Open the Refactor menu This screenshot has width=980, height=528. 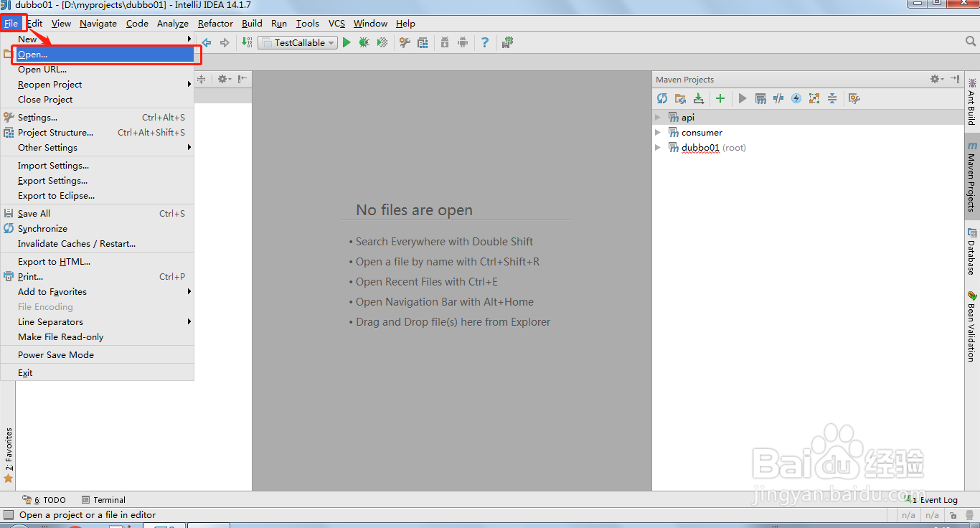pyautogui.click(x=215, y=24)
